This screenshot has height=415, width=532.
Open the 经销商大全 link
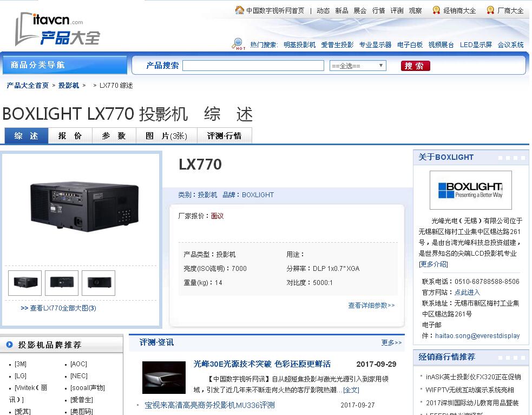point(459,10)
